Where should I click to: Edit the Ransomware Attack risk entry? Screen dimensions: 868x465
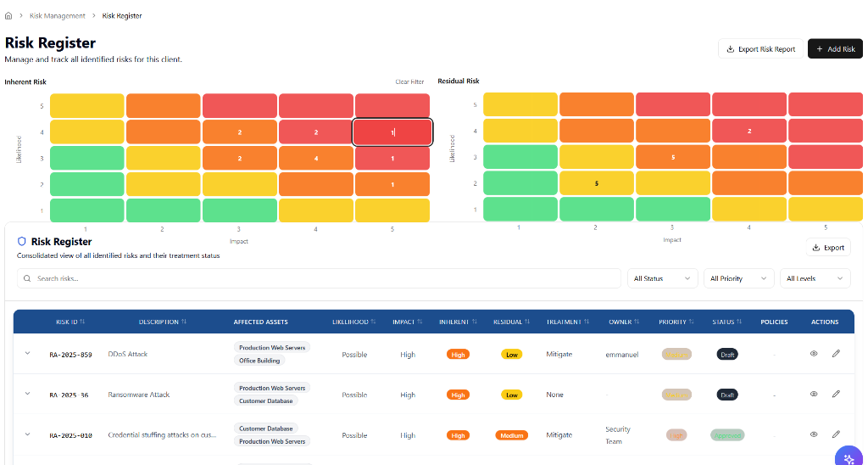[836, 394]
